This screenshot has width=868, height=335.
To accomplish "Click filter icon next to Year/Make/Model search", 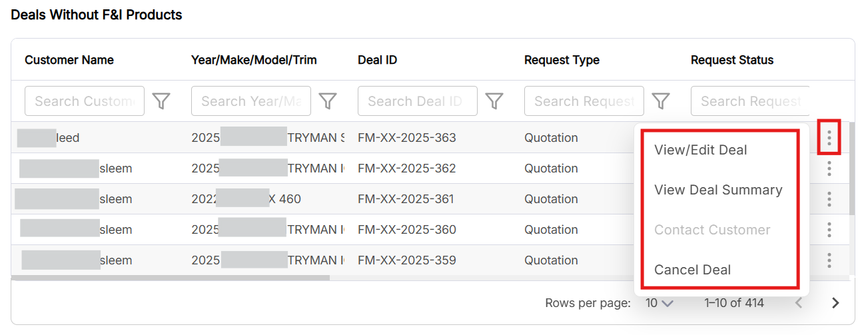I will tap(327, 101).
